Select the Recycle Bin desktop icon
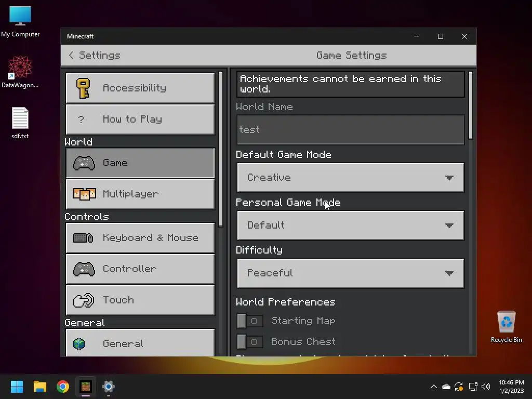The height and width of the screenshot is (399, 532). [506, 327]
